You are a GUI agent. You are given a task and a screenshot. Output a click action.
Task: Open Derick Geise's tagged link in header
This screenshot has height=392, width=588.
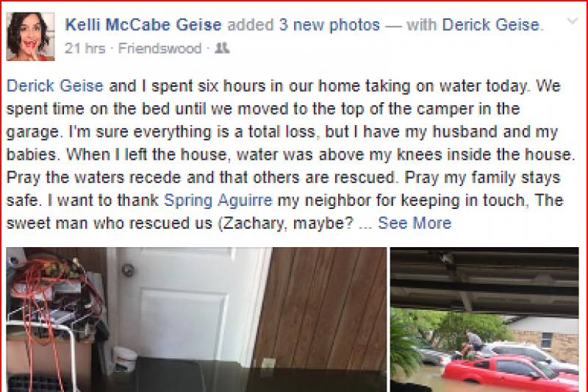pyautogui.click(x=491, y=25)
